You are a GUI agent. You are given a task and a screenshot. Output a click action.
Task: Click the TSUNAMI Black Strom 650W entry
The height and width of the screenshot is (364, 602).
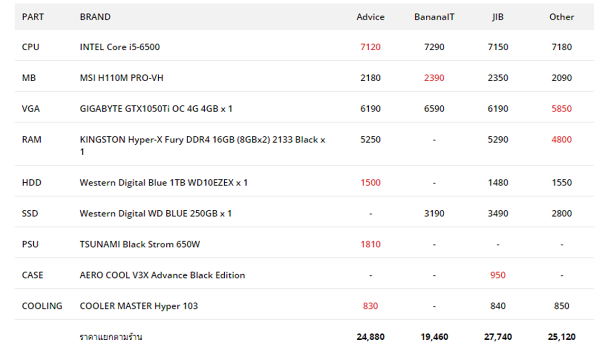(140, 244)
